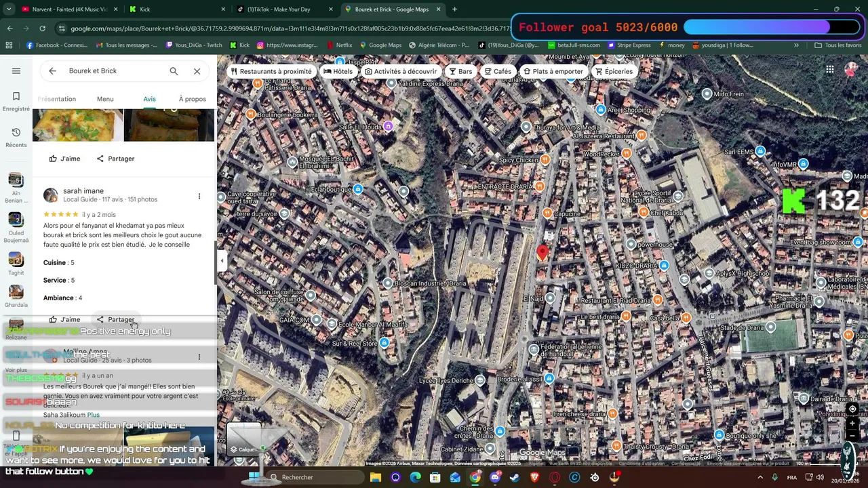Open sarah imane's reviewer profile

[x=83, y=191]
